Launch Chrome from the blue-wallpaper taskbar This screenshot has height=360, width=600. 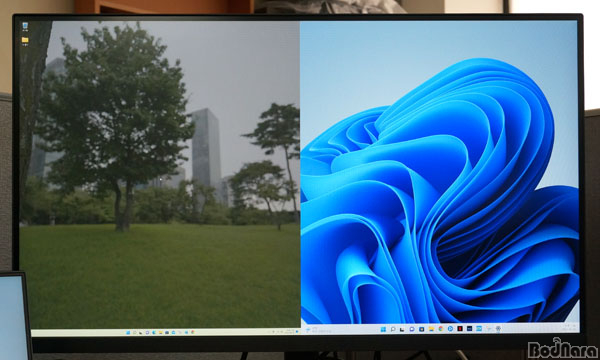(x=441, y=329)
